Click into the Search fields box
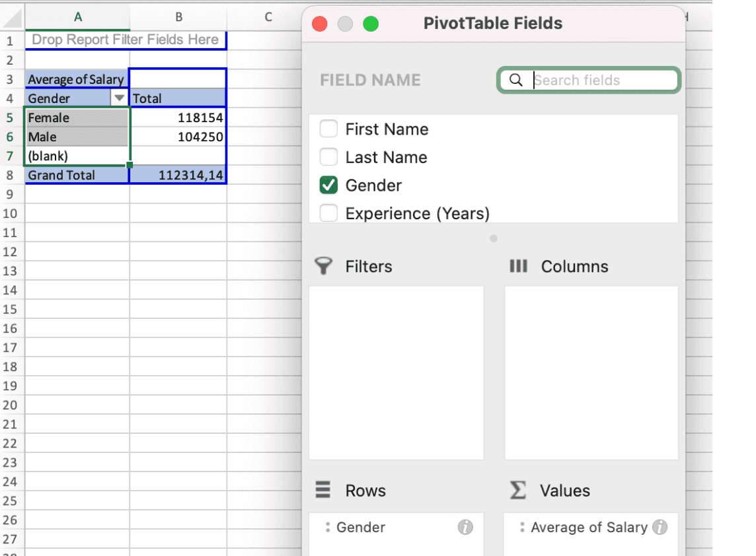 click(x=601, y=80)
